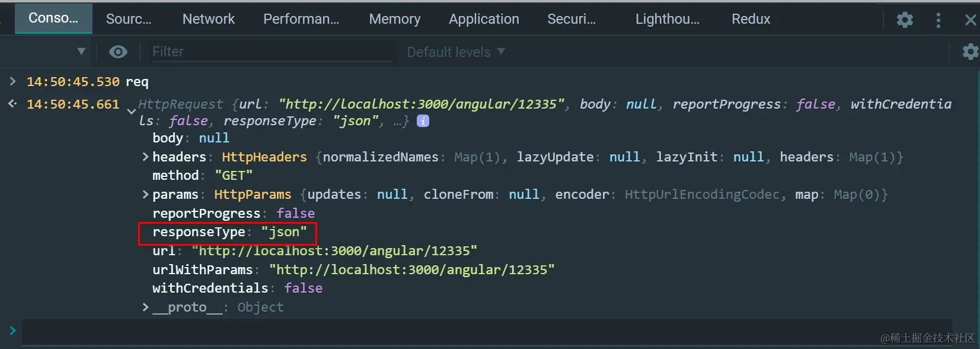The height and width of the screenshot is (349, 980).
Task: Close the DevTools panel
Action: [971, 20]
